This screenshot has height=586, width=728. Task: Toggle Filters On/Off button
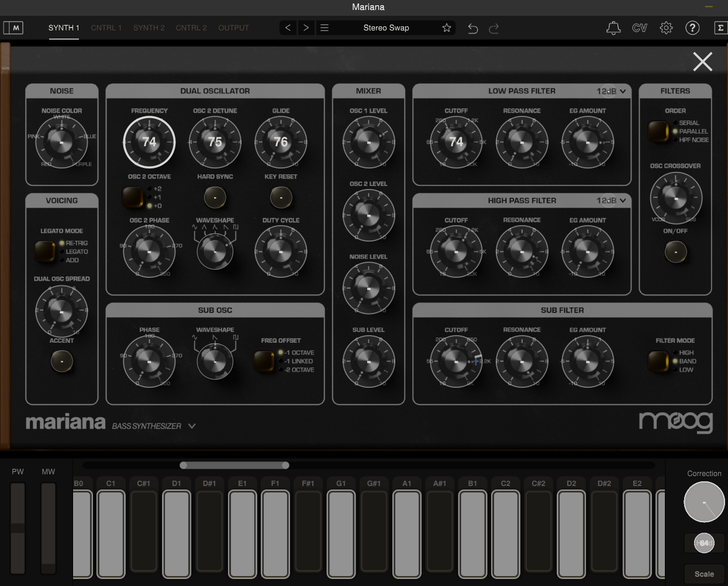tap(675, 252)
